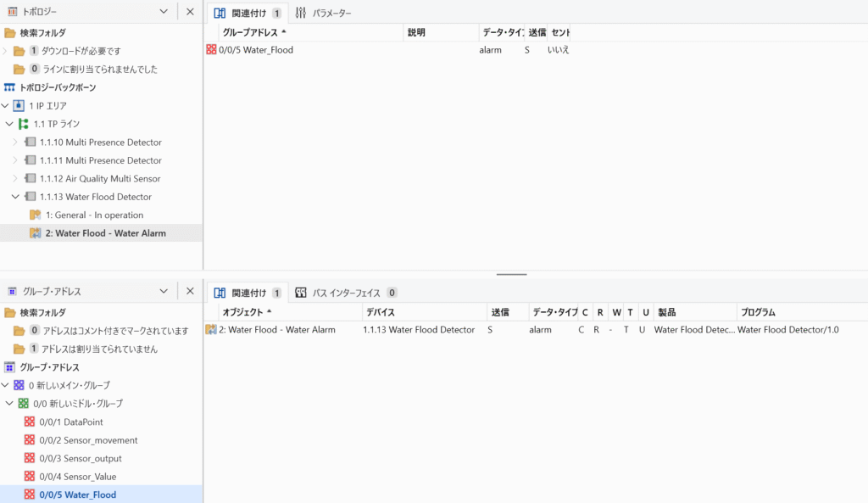Collapse '0/0 新しいミドル・グループ' node
The width and height of the screenshot is (868, 503).
(9, 403)
